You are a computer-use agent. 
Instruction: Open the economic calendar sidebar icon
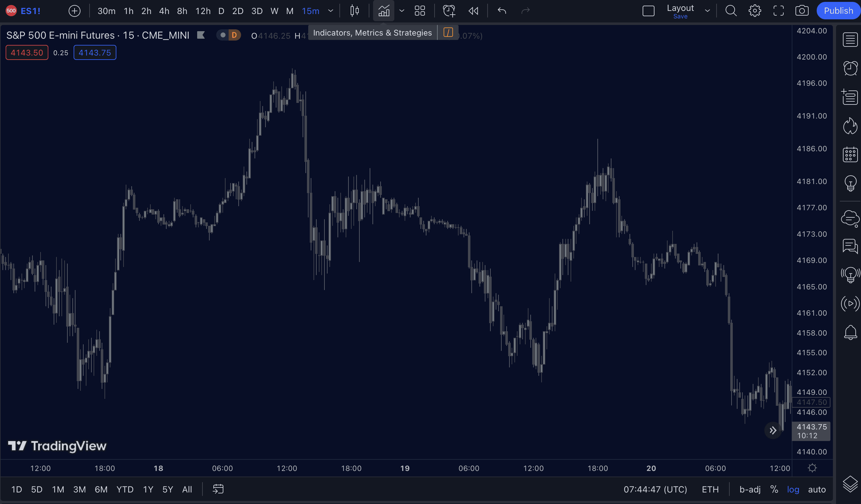tap(850, 154)
